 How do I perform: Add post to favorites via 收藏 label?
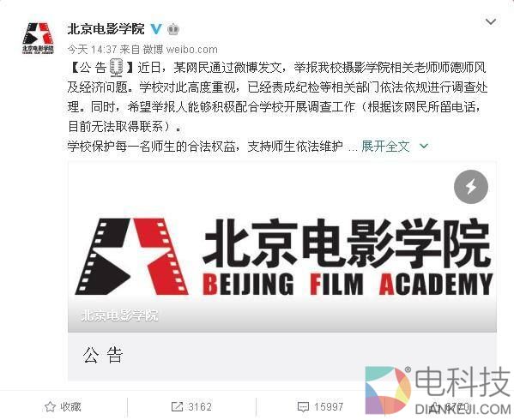coord(70,406)
